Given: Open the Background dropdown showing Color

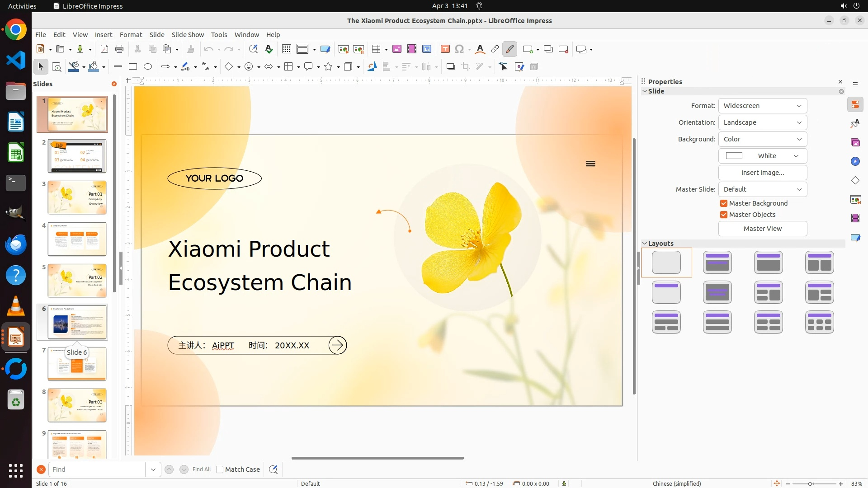Looking at the screenshot, I should [x=762, y=139].
